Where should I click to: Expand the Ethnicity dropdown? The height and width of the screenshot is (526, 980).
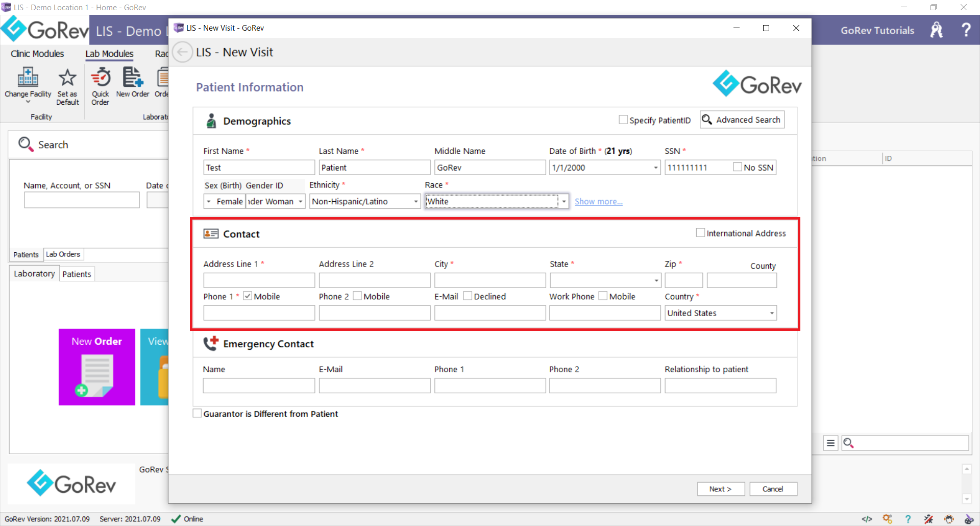416,201
